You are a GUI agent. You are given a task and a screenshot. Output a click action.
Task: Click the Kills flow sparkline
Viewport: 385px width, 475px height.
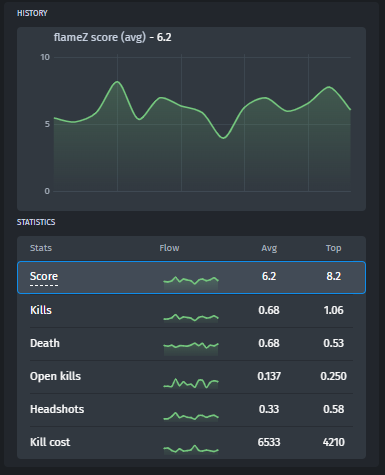point(191,318)
